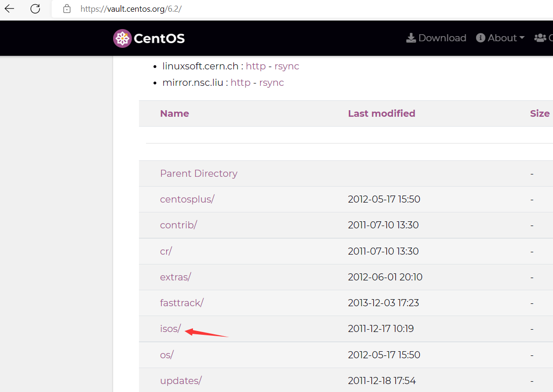Open the Download menu item
This screenshot has height=392, width=553.
pos(436,38)
